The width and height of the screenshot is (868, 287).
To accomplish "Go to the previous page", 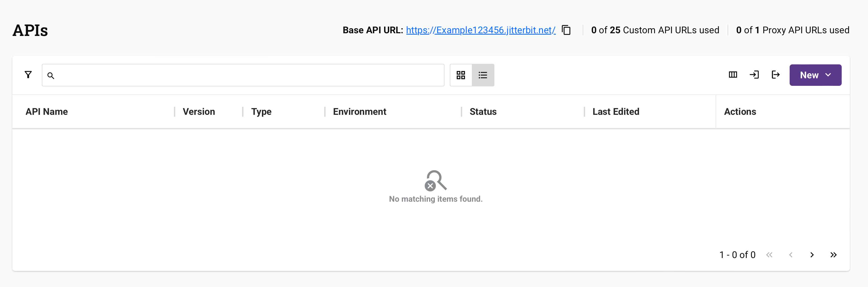I will click(791, 255).
